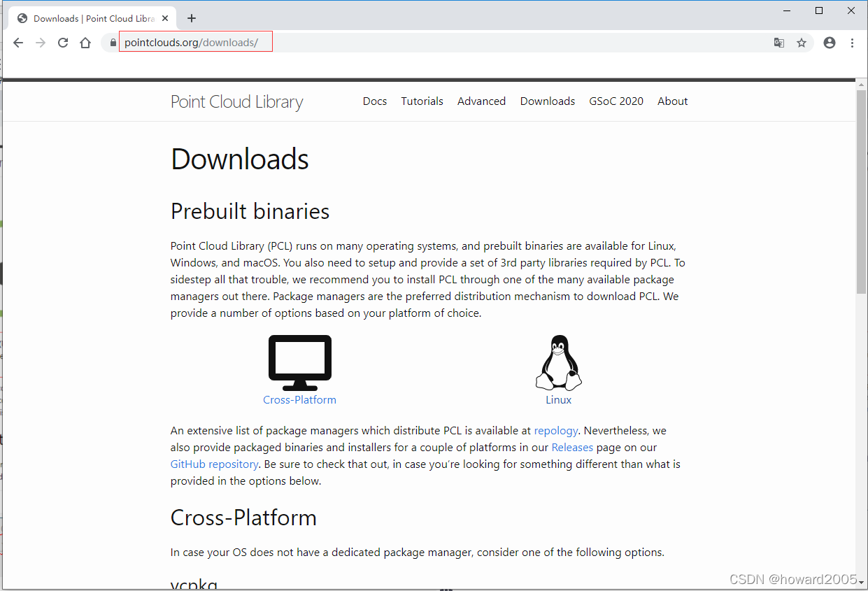Viewport: 868px width, 591px height.
Task: Follow the Cross-Platform text link
Action: [x=299, y=400]
